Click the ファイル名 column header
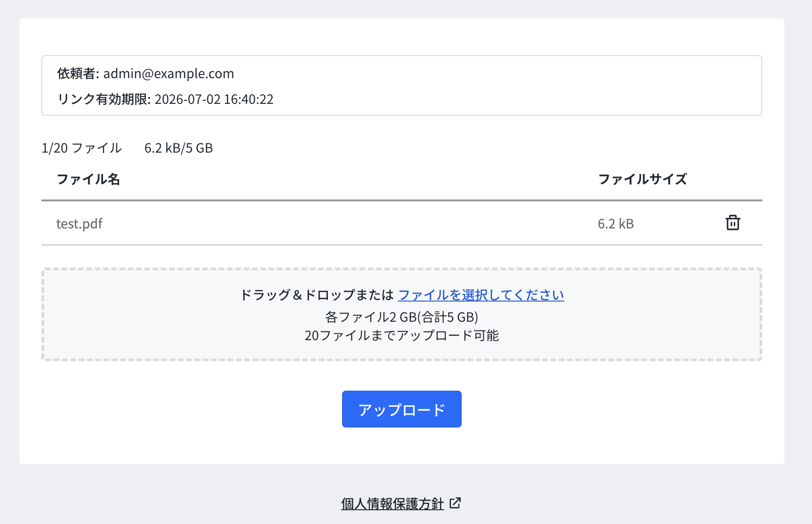The height and width of the screenshot is (524, 812). click(88, 179)
